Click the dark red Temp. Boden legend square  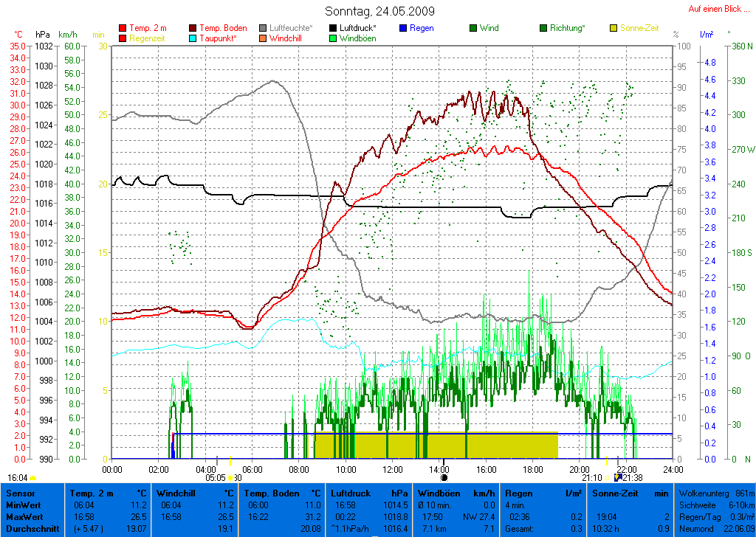point(193,28)
